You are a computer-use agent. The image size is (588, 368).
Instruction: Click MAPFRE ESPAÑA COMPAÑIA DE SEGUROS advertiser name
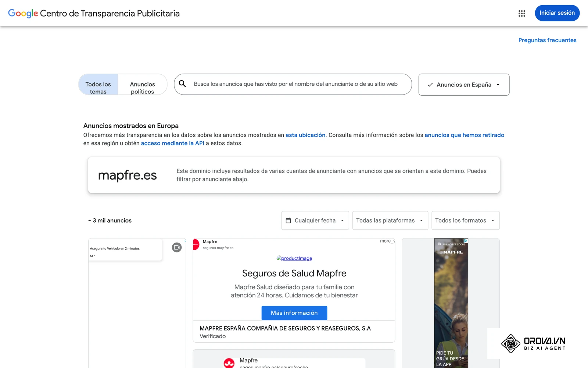click(x=285, y=328)
